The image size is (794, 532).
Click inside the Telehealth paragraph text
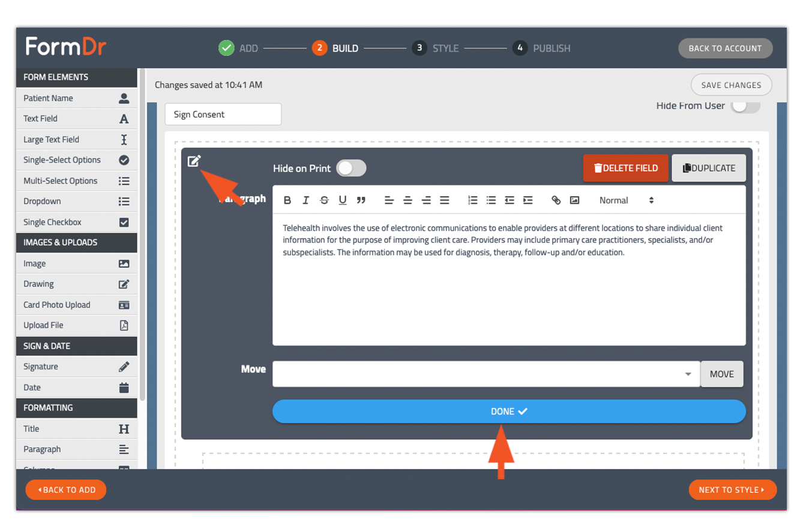[503, 240]
